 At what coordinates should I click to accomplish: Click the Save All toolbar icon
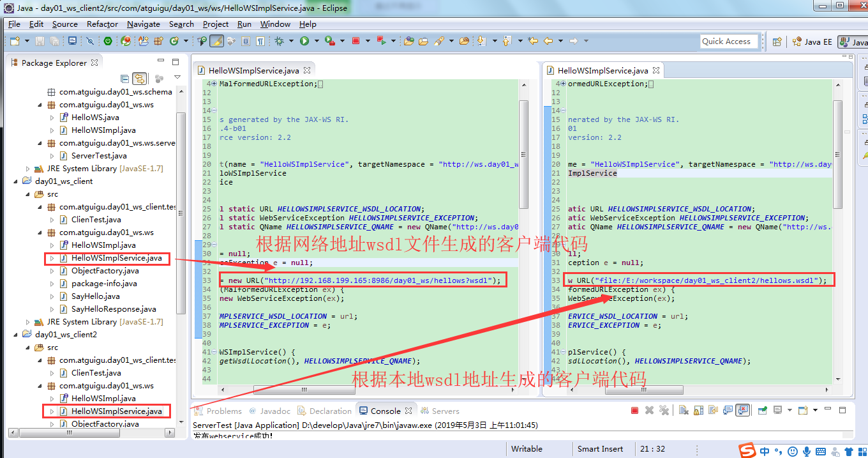tap(55, 41)
